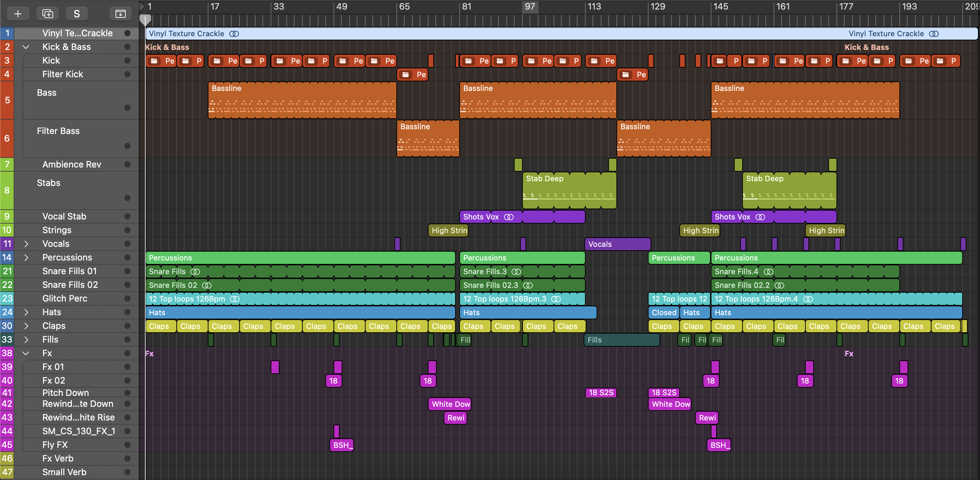Collapse the Kick & Bass track stack
The width and height of the screenshot is (980, 480).
coord(26,47)
